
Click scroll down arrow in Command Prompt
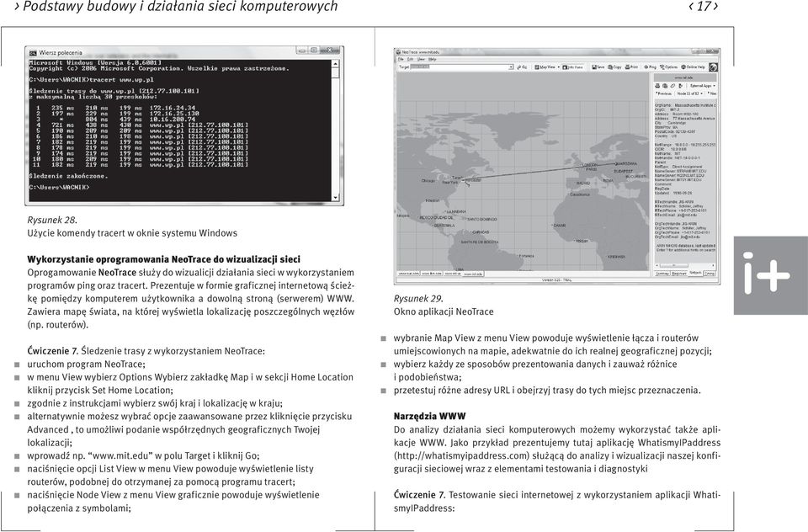click(336, 198)
